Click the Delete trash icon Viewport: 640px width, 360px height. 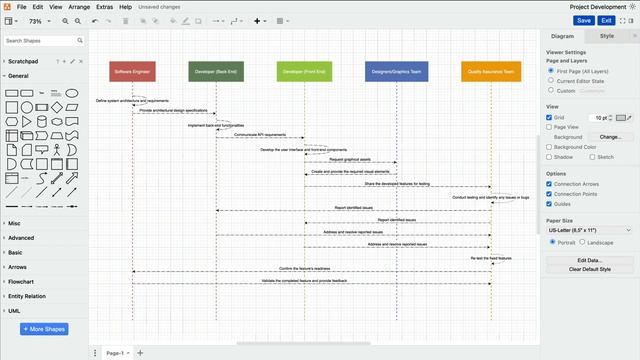[126, 21]
